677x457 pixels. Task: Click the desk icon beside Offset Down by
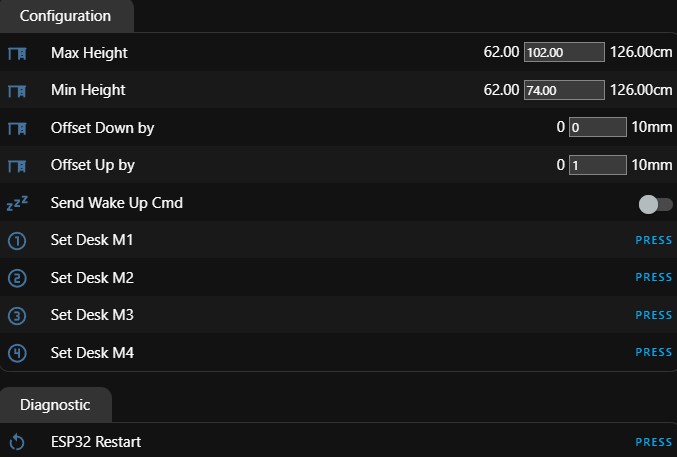click(x=17, y=128)
